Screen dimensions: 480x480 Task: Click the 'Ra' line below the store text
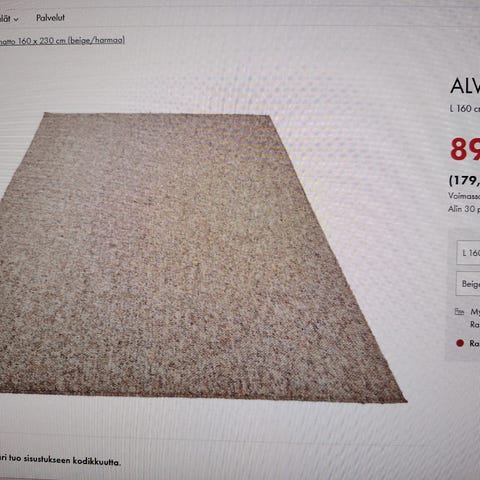coord(475,324)
